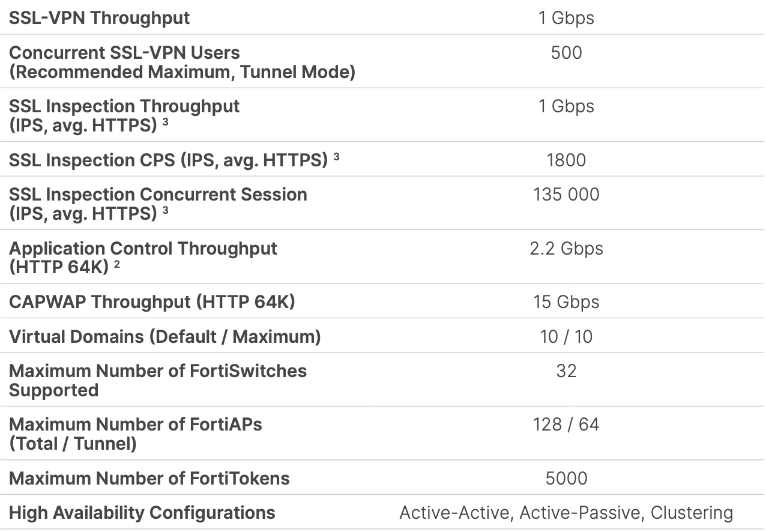Click the SSL-VPN Throughput label

tap(99, 17)
